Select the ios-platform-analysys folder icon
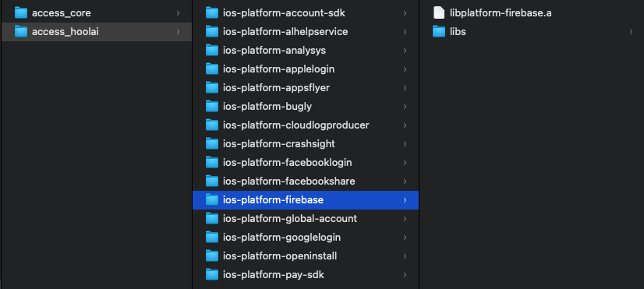Screen dimensions: 644x289 pos(212,51)
